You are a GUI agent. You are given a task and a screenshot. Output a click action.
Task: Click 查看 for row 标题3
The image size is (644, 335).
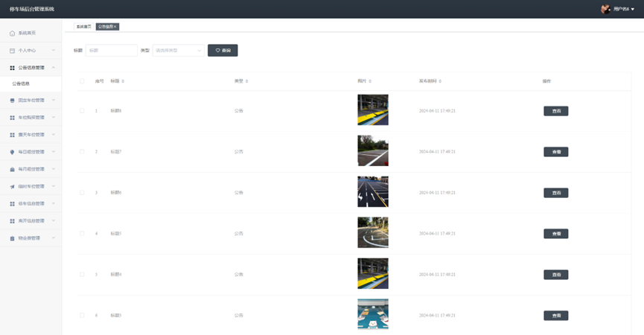click(556, 316)
